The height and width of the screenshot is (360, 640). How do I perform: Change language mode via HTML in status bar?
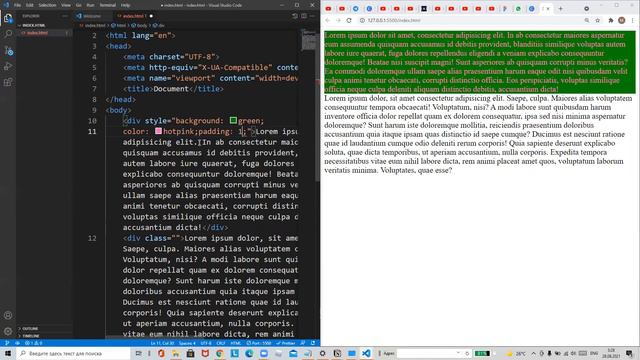click(x=236, y=343)
